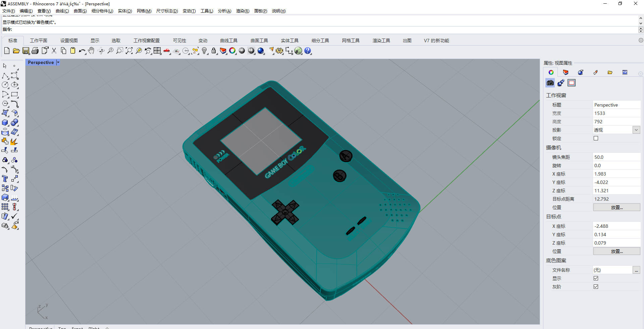Open the 文件(F) menu
The height and width of the screenshot is (329, 644).
tap(9, 11)
